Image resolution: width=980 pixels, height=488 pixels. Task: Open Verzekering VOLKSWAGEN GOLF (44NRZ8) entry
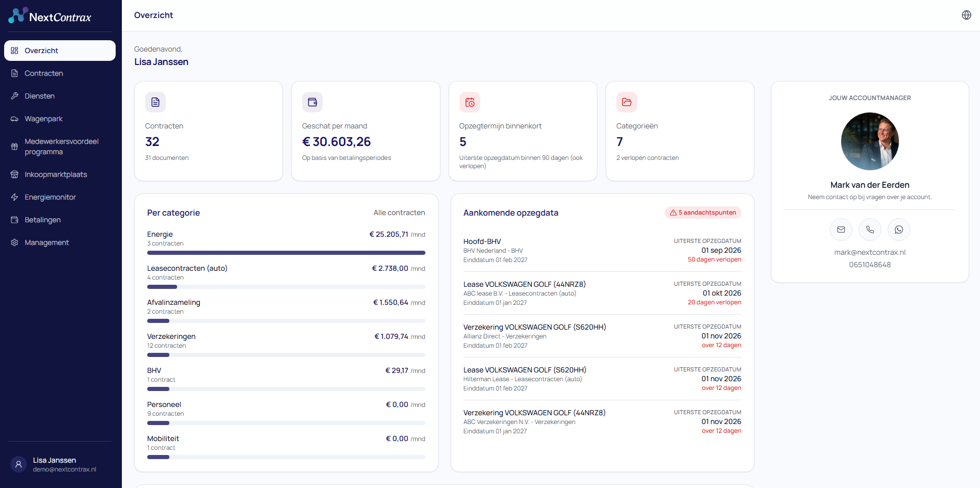click(602, 421)
